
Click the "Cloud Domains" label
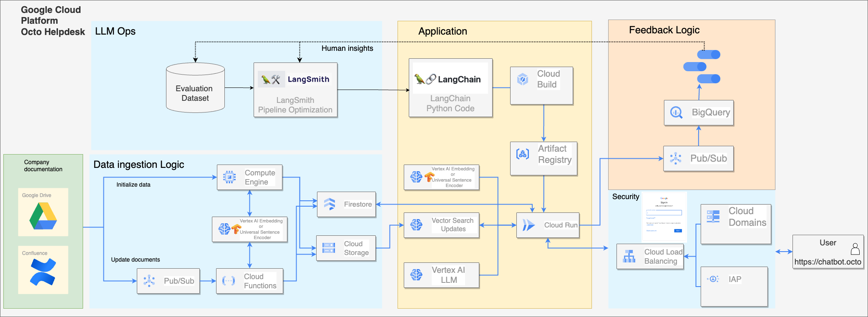point(747,217)
